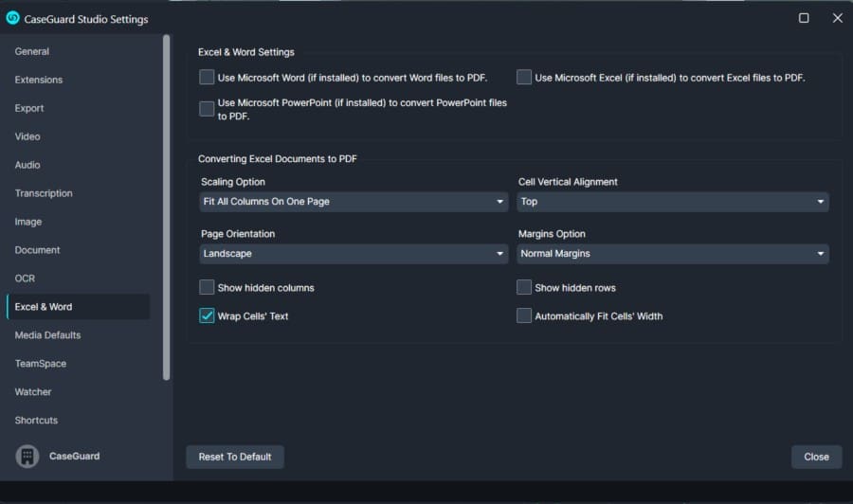Screen dimensions: 853x504
Task: Expand the Page Orientation dropdown
Action: click(x=354, y=254)
